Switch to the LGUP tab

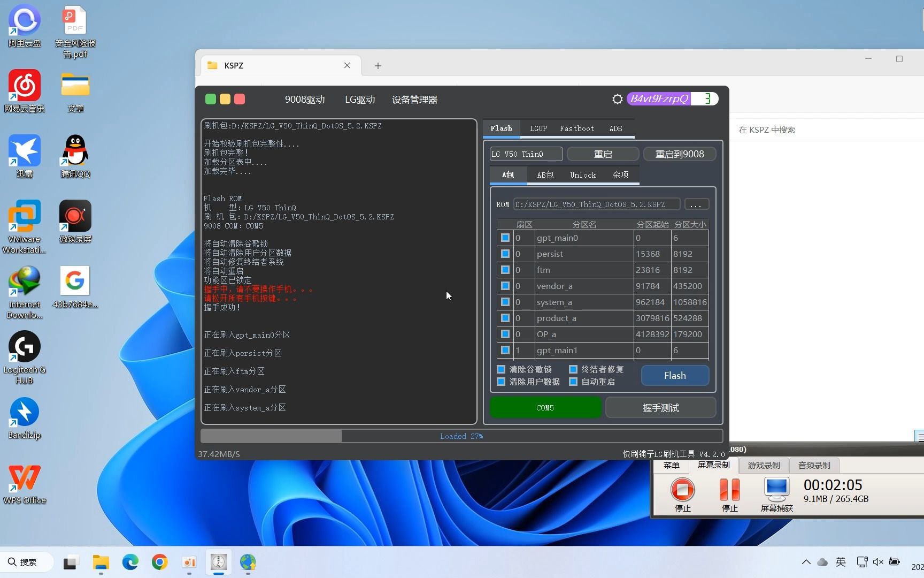point(538,128)
